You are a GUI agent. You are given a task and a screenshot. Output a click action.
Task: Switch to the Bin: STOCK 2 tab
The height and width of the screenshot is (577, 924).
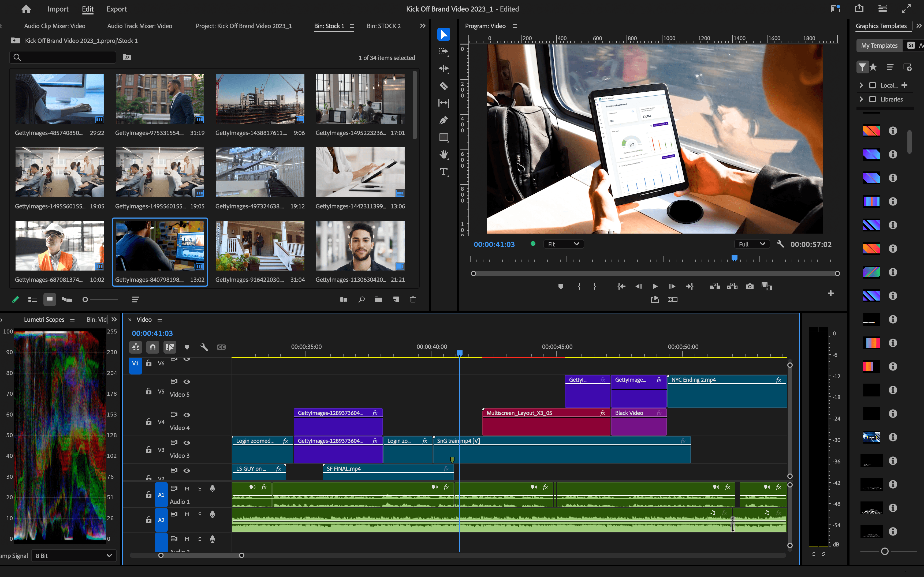[x=383, y=26]
